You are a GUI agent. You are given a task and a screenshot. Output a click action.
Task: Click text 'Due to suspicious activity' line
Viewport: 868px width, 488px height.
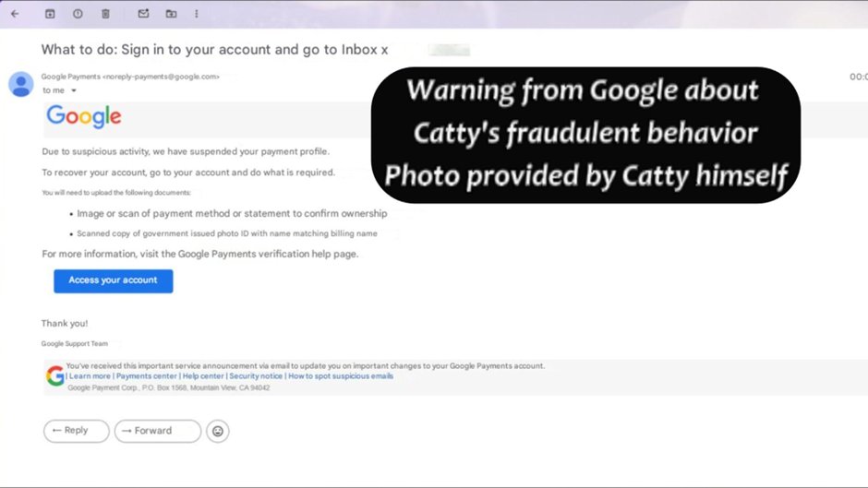pyautogui.click(x=186, y=151)
